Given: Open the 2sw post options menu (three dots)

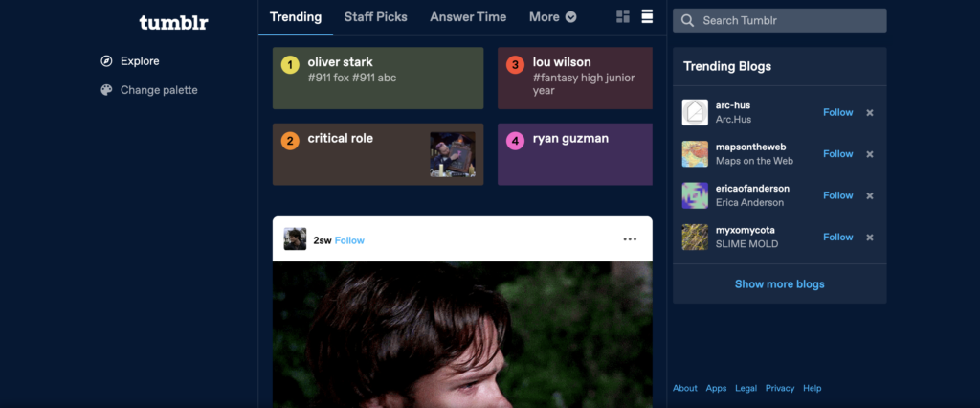Looking at the screenshot, I should pos(630,239).
